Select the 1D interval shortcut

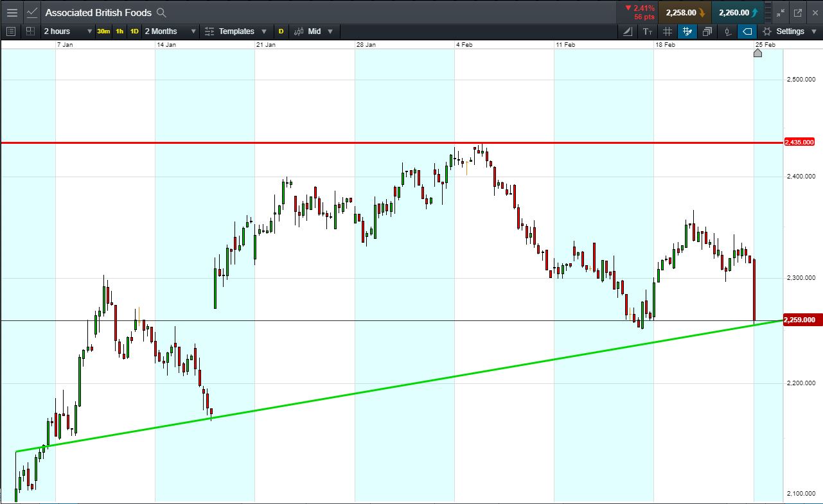click(x=134, y=31)
